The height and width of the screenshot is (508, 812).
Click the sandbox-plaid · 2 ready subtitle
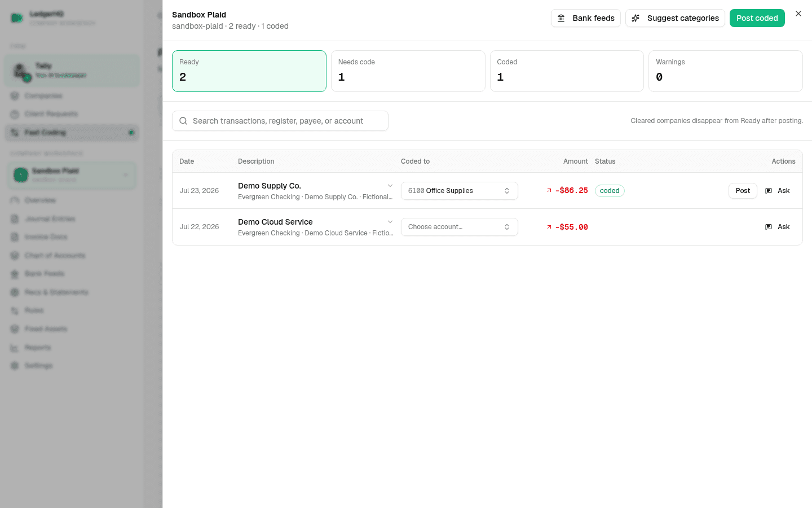[x=230, y=26]
